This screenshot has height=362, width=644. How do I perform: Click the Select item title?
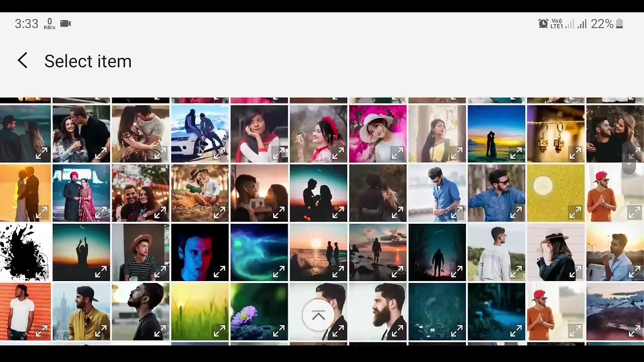click(x=88, y=61)
